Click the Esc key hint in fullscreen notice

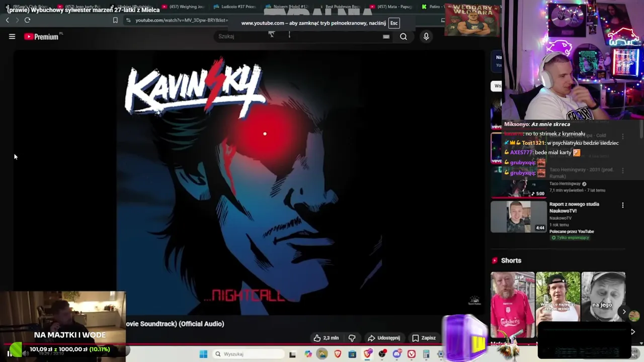pos(394,23)
